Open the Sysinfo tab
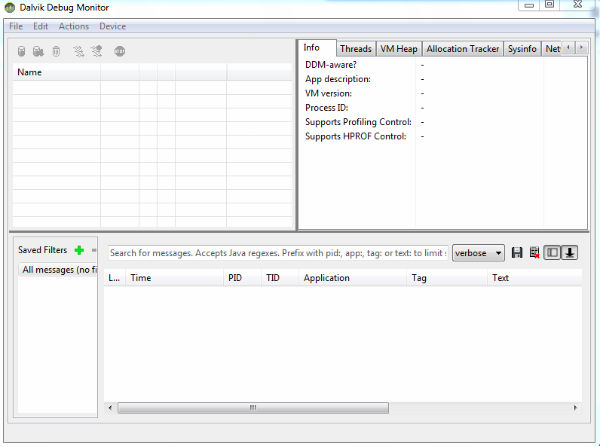600x447 pixels. [x=522, y=49]
